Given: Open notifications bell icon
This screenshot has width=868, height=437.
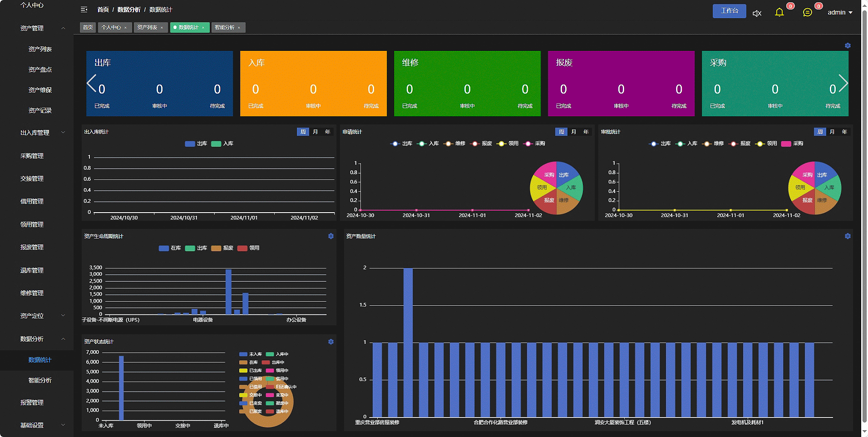Looking at the screenshot, I should coord(779,12).
